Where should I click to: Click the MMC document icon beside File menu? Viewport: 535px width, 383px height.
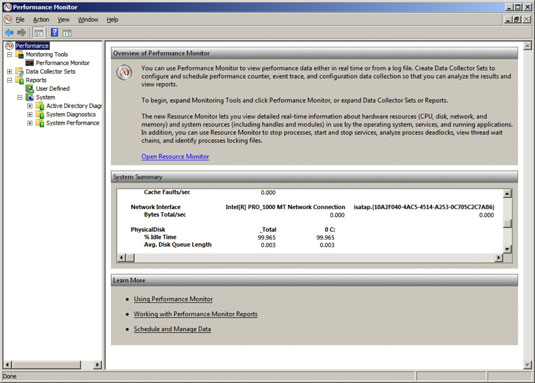(8, 20)
